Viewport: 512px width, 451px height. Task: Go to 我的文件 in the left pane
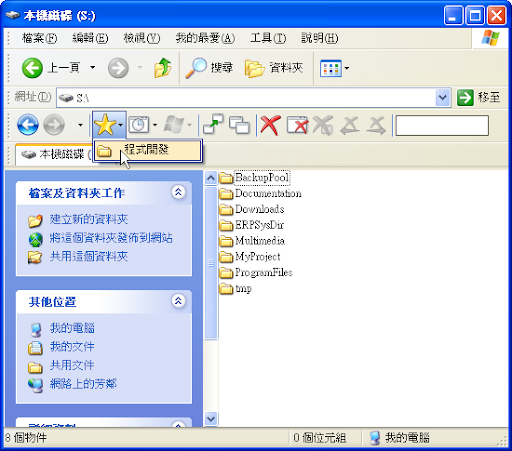pyautogui.click(x=72, y=347)
